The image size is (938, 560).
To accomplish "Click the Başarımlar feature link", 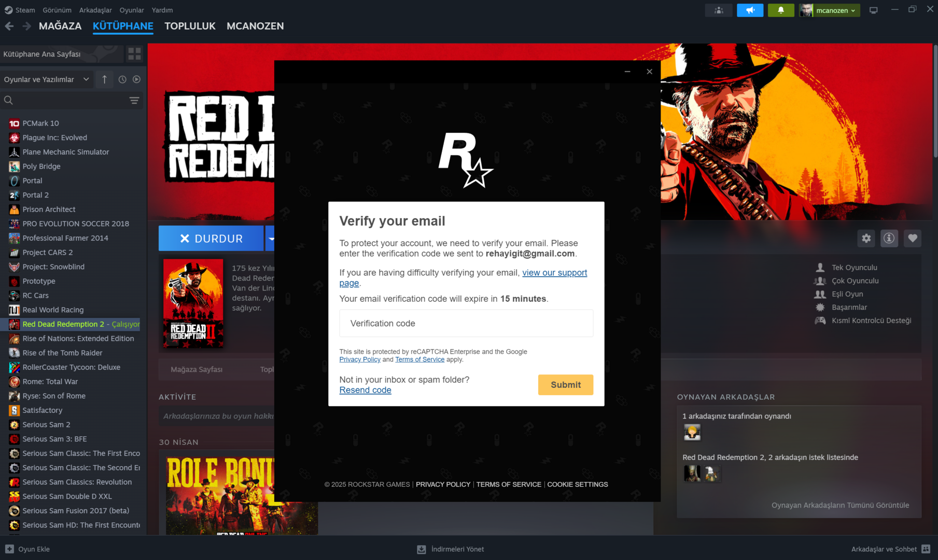I will click(849, 307).
